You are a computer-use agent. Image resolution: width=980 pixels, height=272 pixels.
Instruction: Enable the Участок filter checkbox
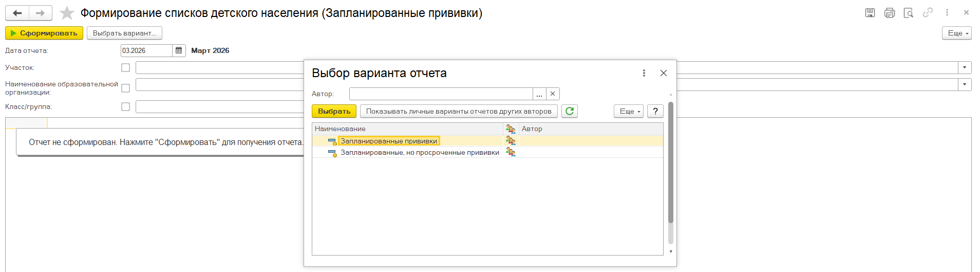click(125, 67)
